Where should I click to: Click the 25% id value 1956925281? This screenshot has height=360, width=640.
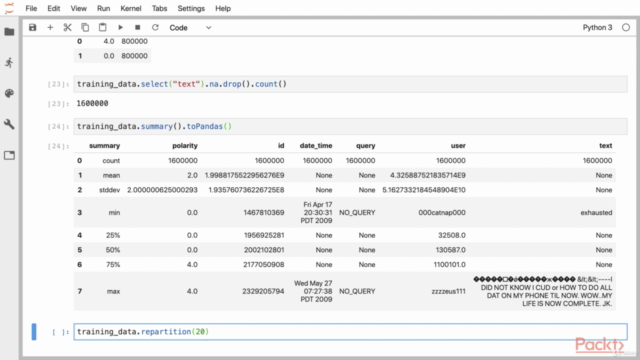(264, 235)
